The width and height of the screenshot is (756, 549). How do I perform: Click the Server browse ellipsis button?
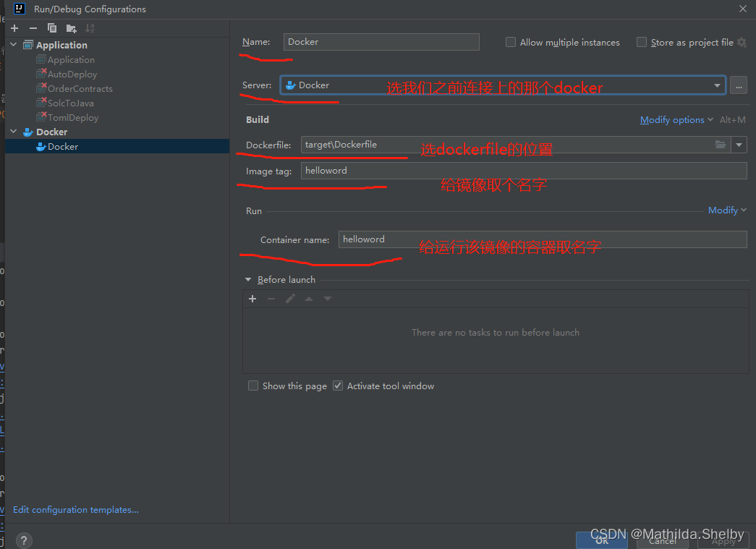coord(739,86)
